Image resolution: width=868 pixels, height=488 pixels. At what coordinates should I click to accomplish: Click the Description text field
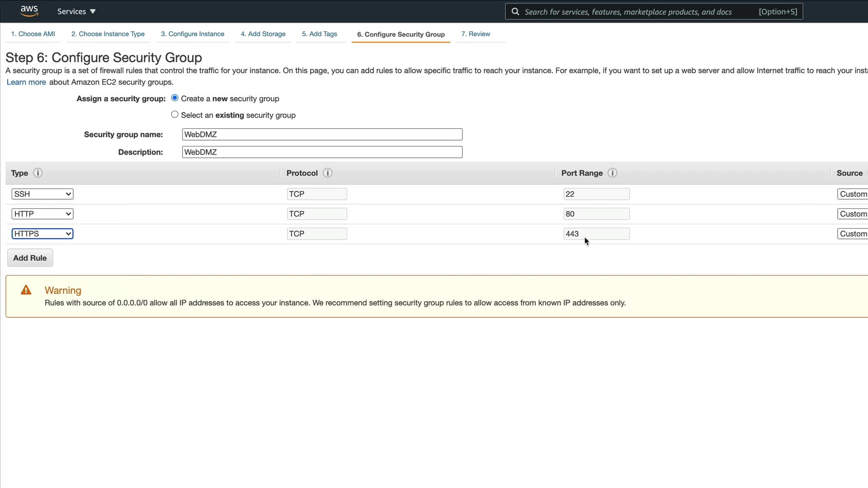[x=322, y=152]
